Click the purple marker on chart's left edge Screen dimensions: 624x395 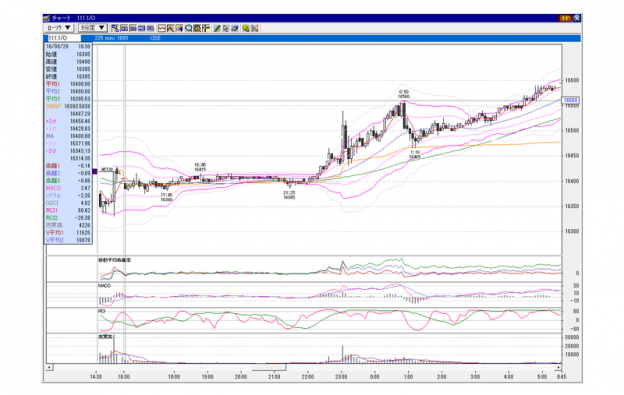(x=94, y=171)
